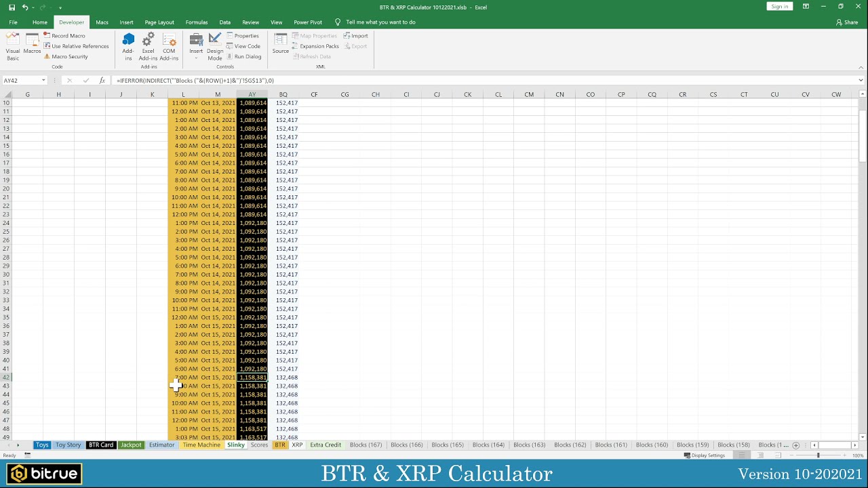Select cell with 132,468 in row 42
This screenshot has height=488, width=868.
coord(283,378)
